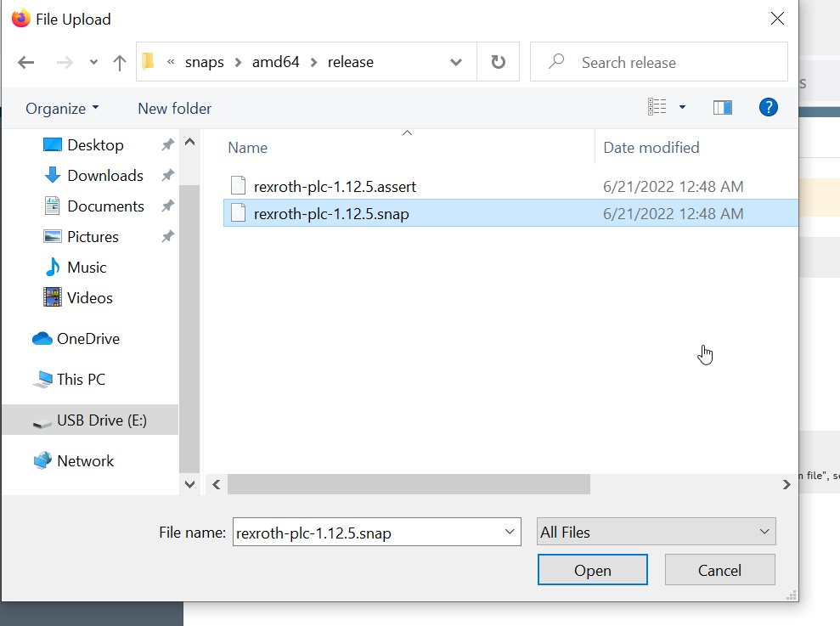Sort files by Date modified column
Image resolution: width=840 pixels, height=626 pixels.
(x=651, y=148)
